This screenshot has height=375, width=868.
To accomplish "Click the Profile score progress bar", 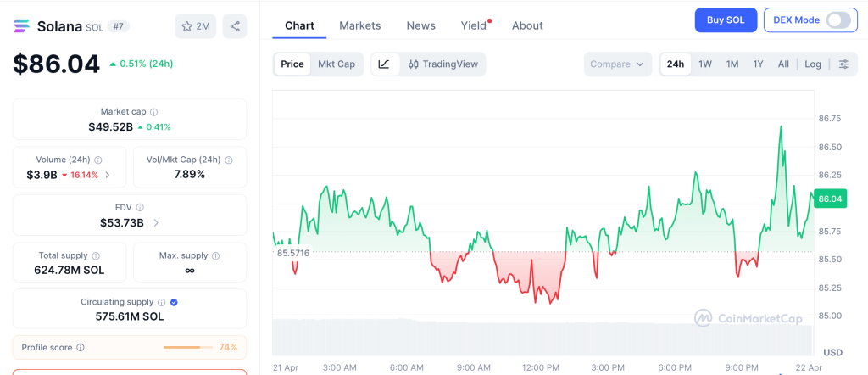I will tap(187, 347).
